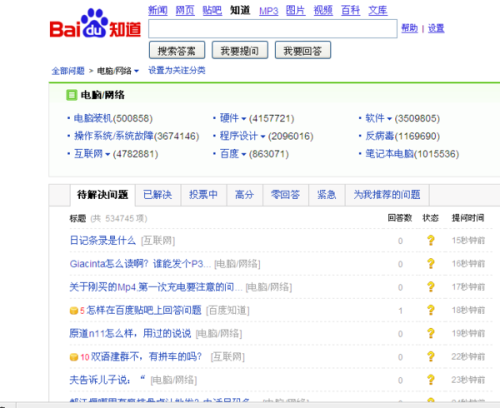Open 百科 in top navigation
Image resolution: width=500 pixels, height=408 pixels.
pyautogui.click(x=351, y=11)
